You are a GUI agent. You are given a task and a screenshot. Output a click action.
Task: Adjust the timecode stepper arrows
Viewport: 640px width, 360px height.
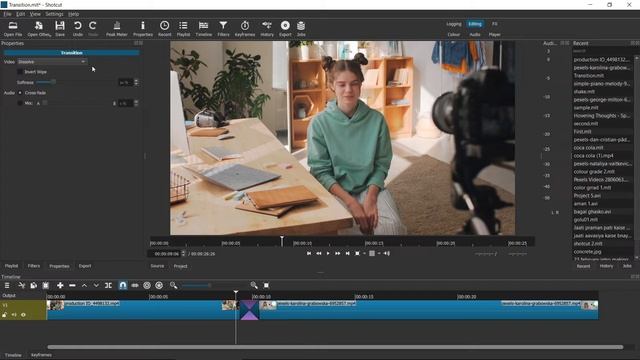[183, 253]
